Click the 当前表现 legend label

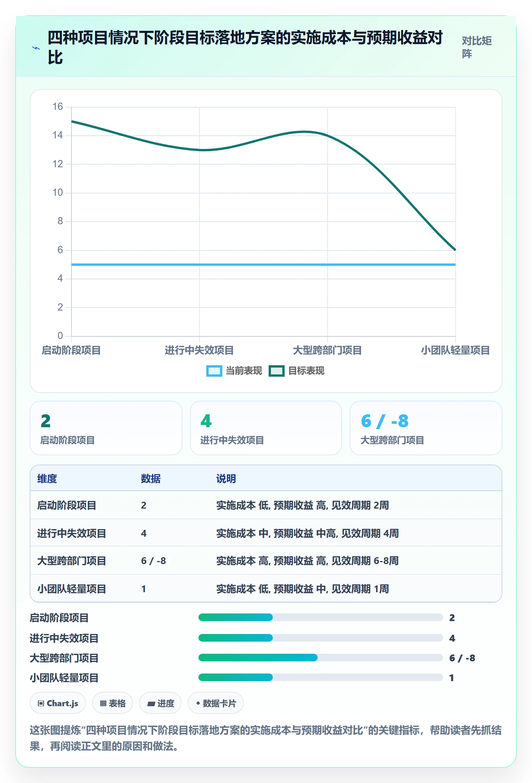click(244, 371)
